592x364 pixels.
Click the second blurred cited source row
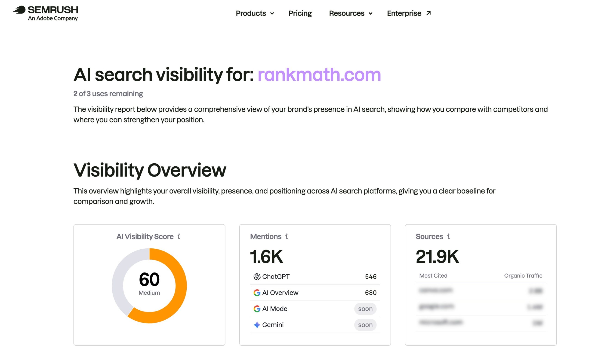click(481, 307)
